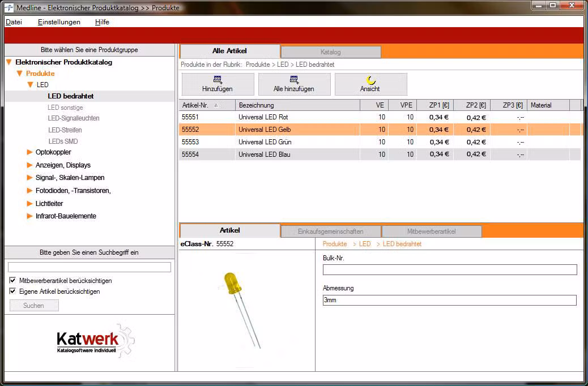Viewport: 588px width, 386px height.
Task: Collapse the LED tree node
Action: coord(31,85)
